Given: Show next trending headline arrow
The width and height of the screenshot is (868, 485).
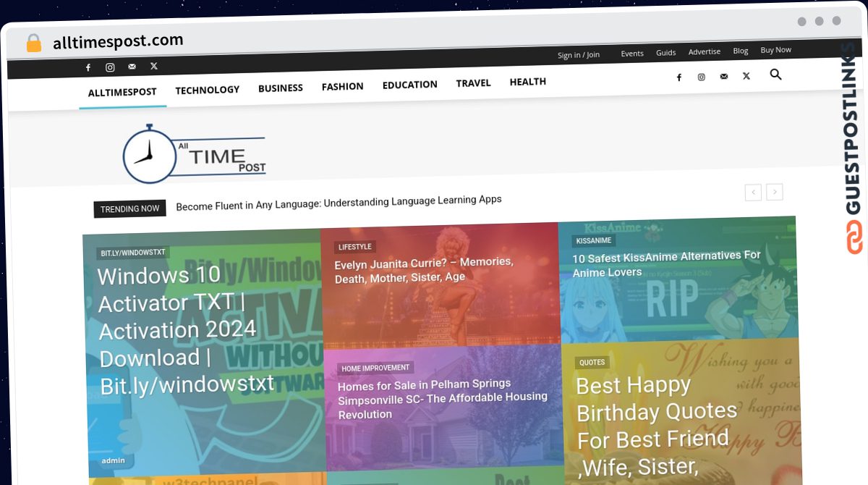Looking at the screenshot, I should click(775, 192).
